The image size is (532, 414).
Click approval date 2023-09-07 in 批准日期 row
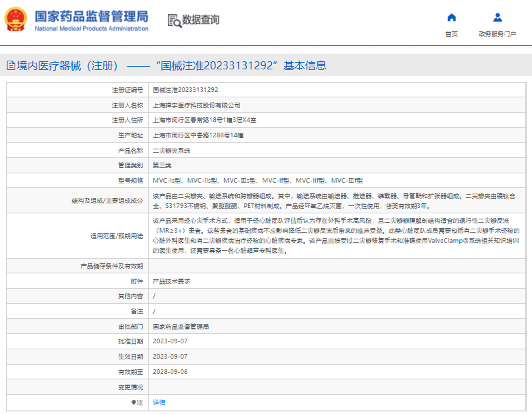point(170,341)
